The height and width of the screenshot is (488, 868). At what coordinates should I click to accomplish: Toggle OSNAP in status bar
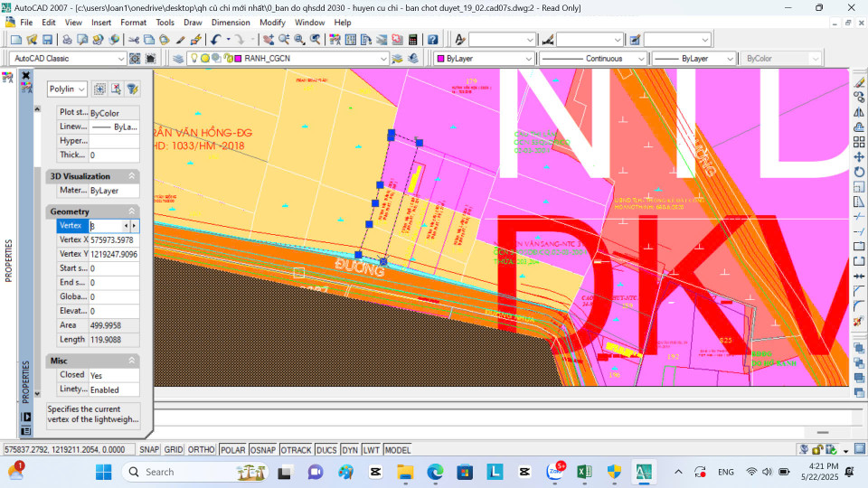(263, 450)
